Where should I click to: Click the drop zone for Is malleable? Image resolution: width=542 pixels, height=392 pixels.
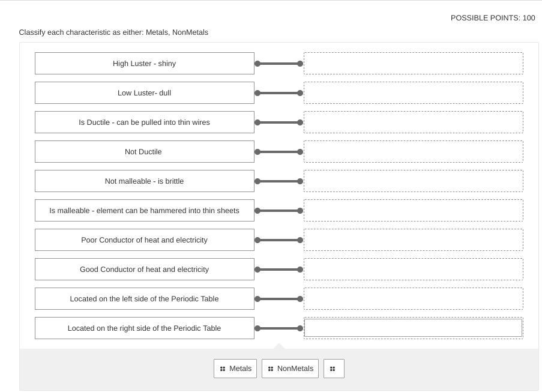(413, 211)
